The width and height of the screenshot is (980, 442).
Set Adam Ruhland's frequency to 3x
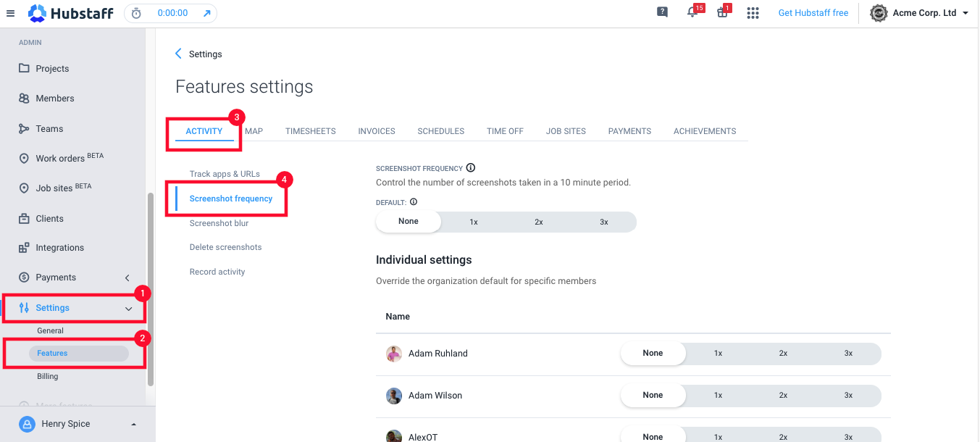(849, 354)
